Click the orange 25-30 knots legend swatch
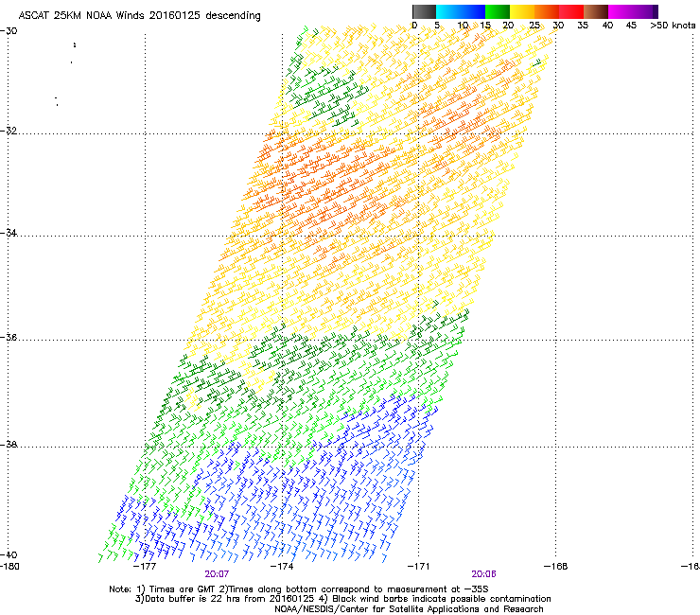 pos(547,11)
